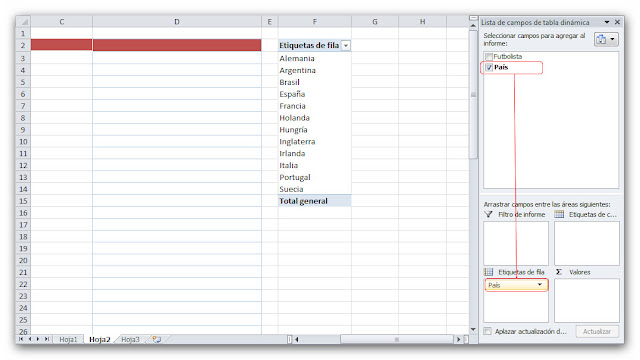
Task: Select row 15 header
Action: [23, 201]
